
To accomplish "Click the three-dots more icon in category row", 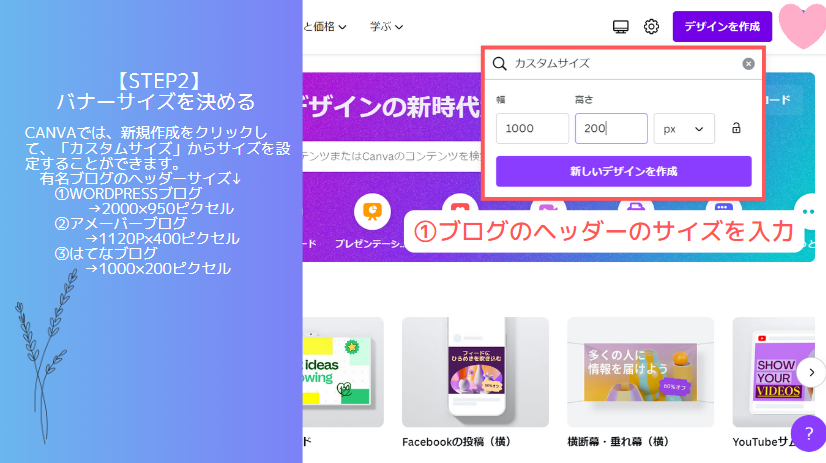I will tap(808, 212).
